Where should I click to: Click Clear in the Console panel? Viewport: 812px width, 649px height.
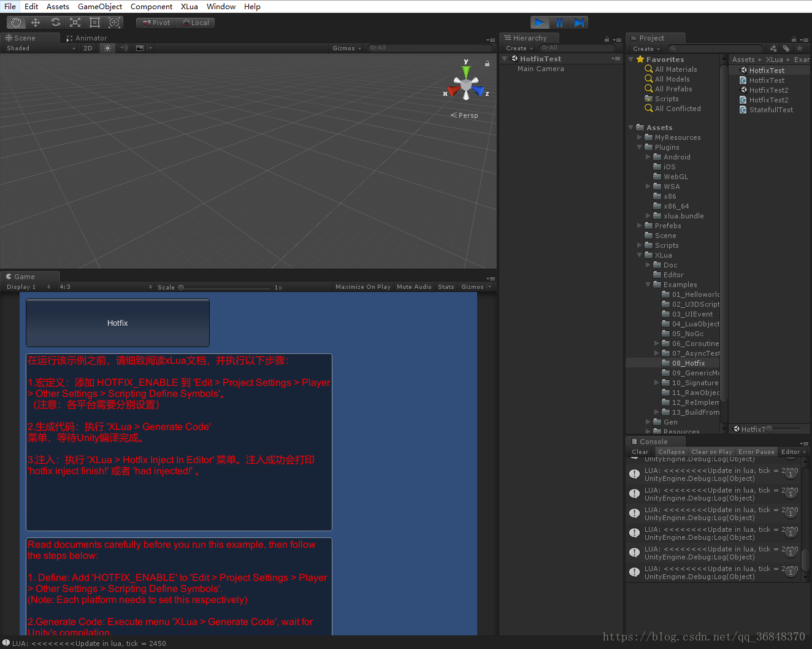(640, 451)
